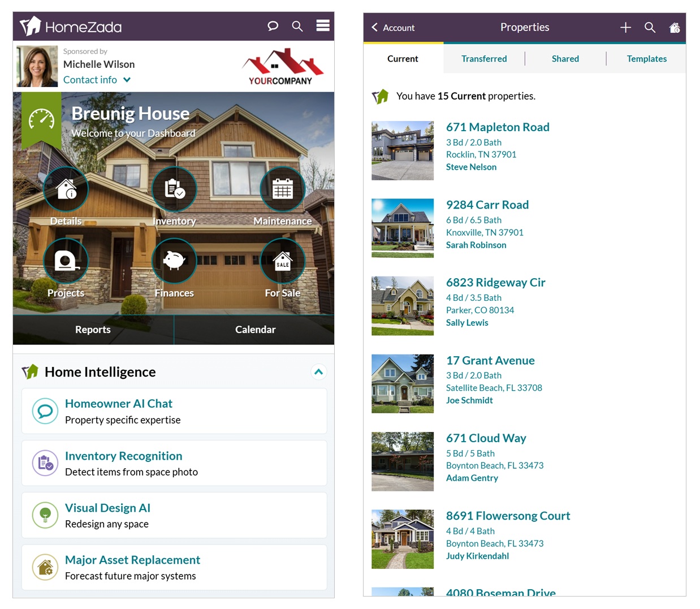Open 8691 Flowersong Court property
The image size is (700, 609).
pos(508,516)
